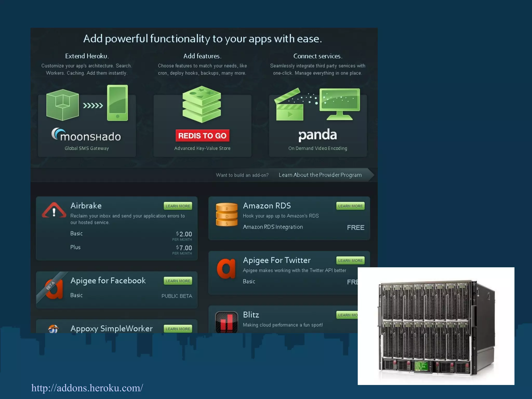Click the Airbrake Reclaim your inbox description
Viewport: 532px width, 399px height.
pos(128,219)
